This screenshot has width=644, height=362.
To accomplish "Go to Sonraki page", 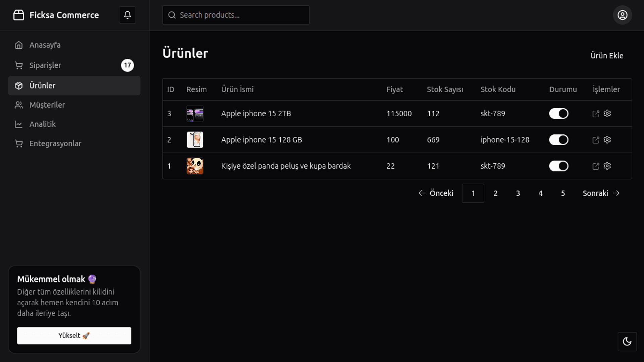I will pos(601,193).
